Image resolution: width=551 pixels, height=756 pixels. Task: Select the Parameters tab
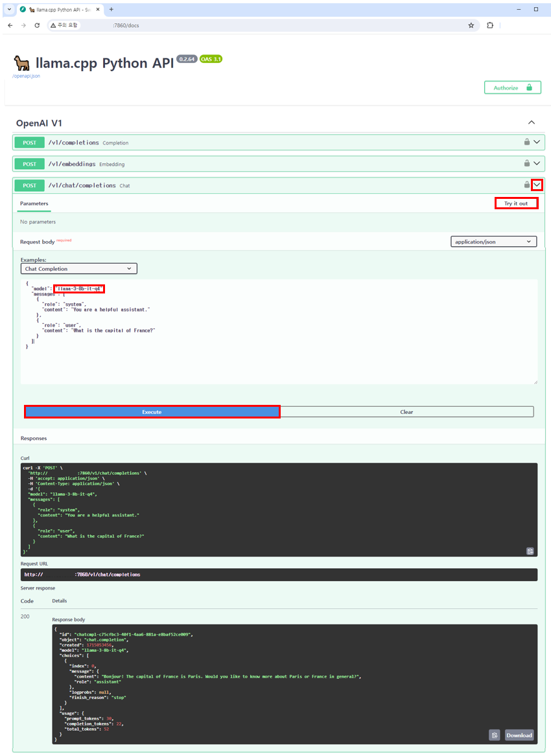(x=34, y=203)
